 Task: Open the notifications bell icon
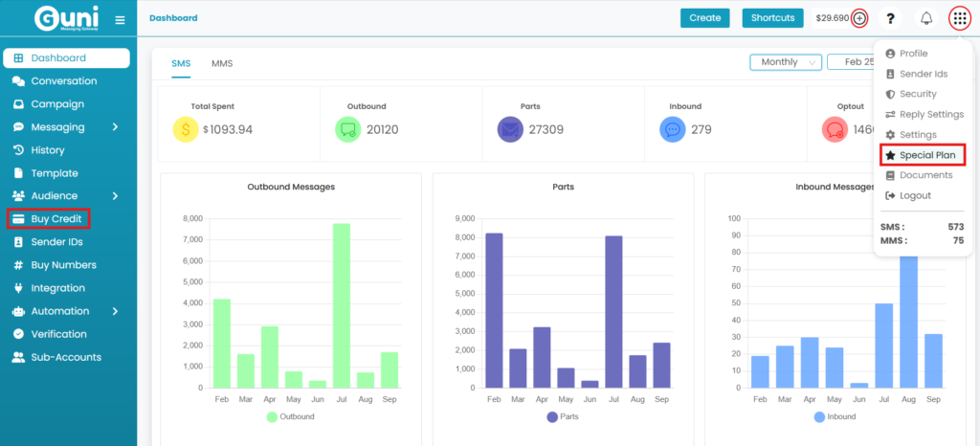tap(925, 18)
